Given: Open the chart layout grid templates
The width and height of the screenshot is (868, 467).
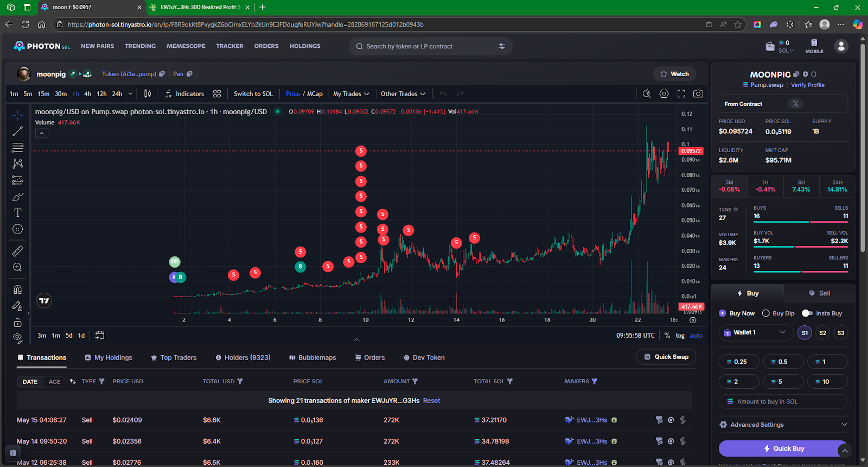Looking at the screenshot, I should pos(217,94).
